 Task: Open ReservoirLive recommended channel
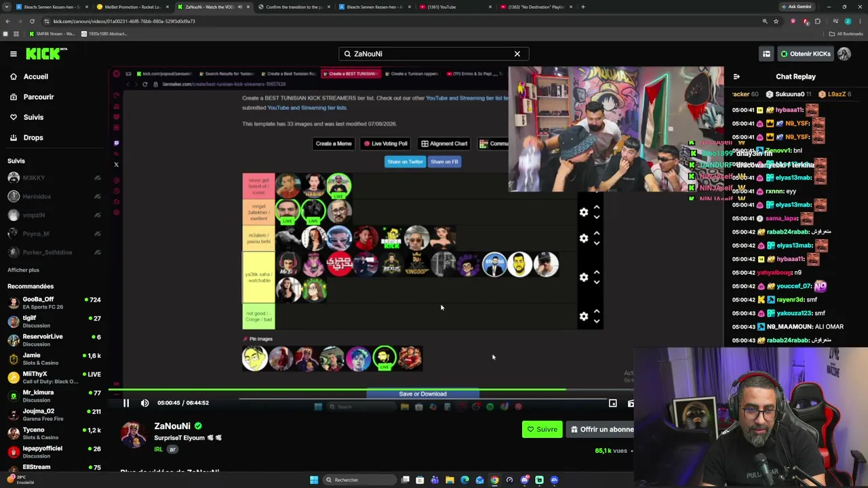point(54,340)
